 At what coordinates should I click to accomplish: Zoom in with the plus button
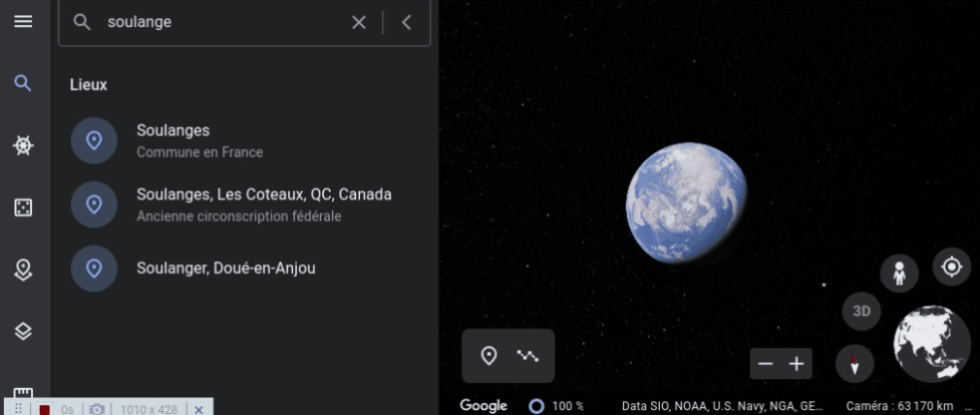tap(797, 364)
